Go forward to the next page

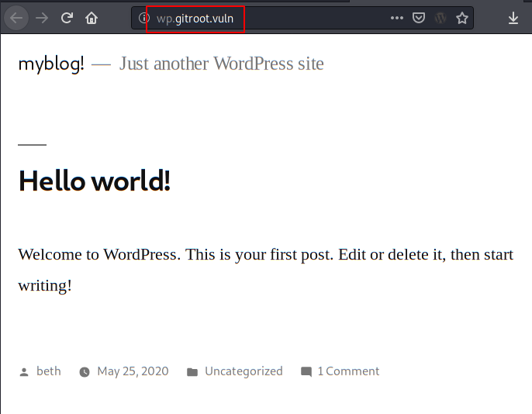pos(42,18)
